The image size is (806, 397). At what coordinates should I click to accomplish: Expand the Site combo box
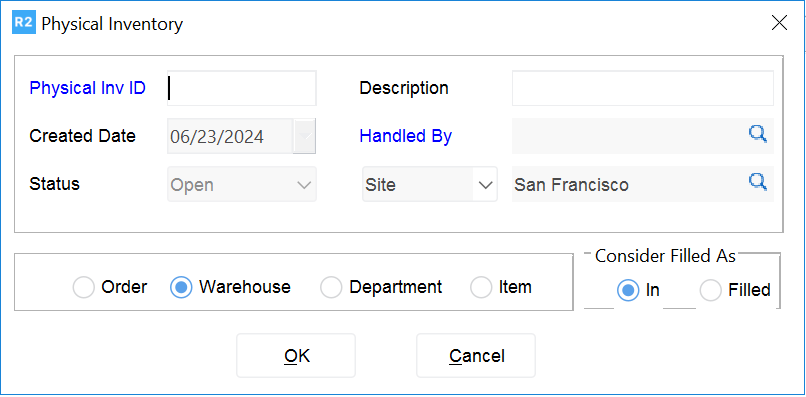tap(430, 184)
